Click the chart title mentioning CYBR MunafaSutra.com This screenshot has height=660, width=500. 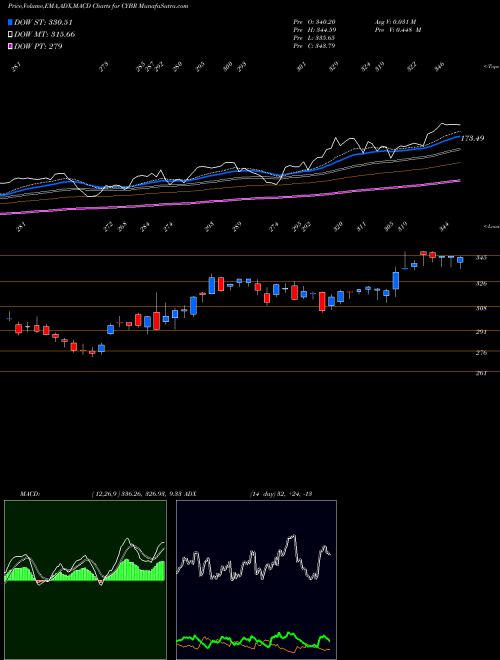click(98, 6)
